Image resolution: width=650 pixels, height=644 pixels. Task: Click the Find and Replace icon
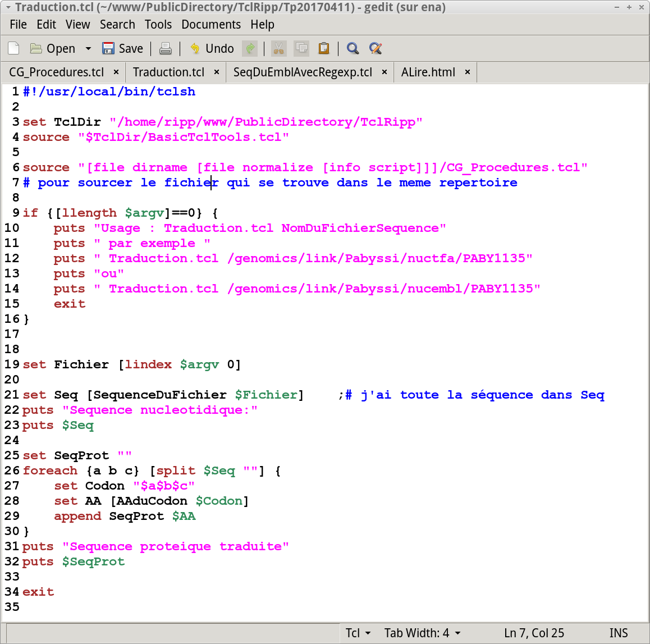click(376, 48)
